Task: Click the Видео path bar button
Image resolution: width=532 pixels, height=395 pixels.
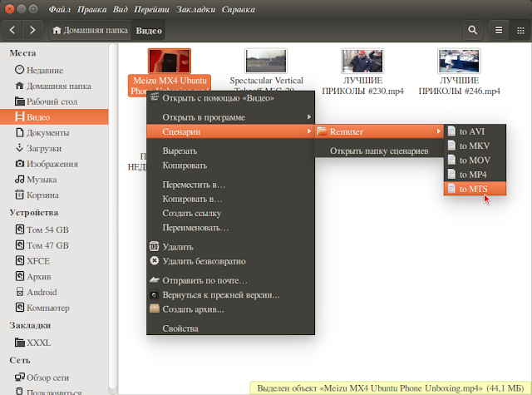Action: point(149,30)
